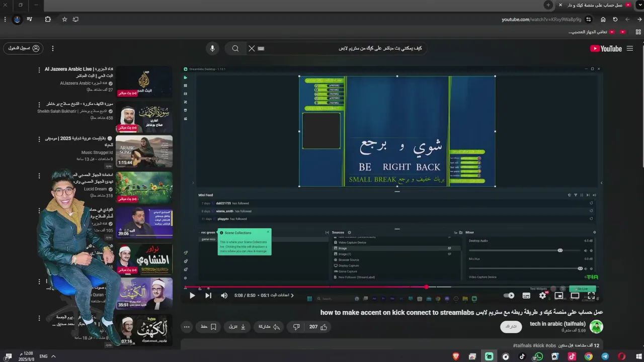Show hidden system tray icons
The image size is (644, 362).
tap(53, 356)
